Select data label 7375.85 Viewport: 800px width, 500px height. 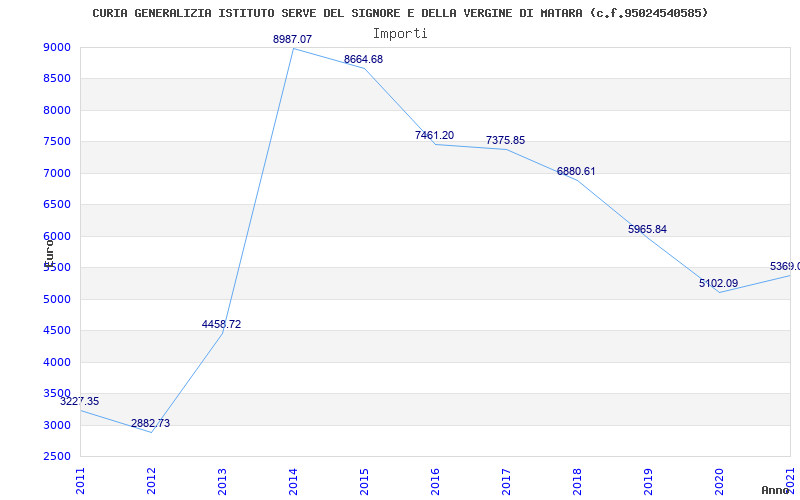[x=505, y=140]
